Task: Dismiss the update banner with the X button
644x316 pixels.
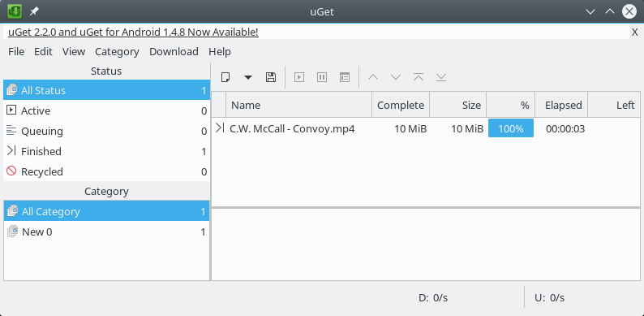Action: tap(635, 32)
